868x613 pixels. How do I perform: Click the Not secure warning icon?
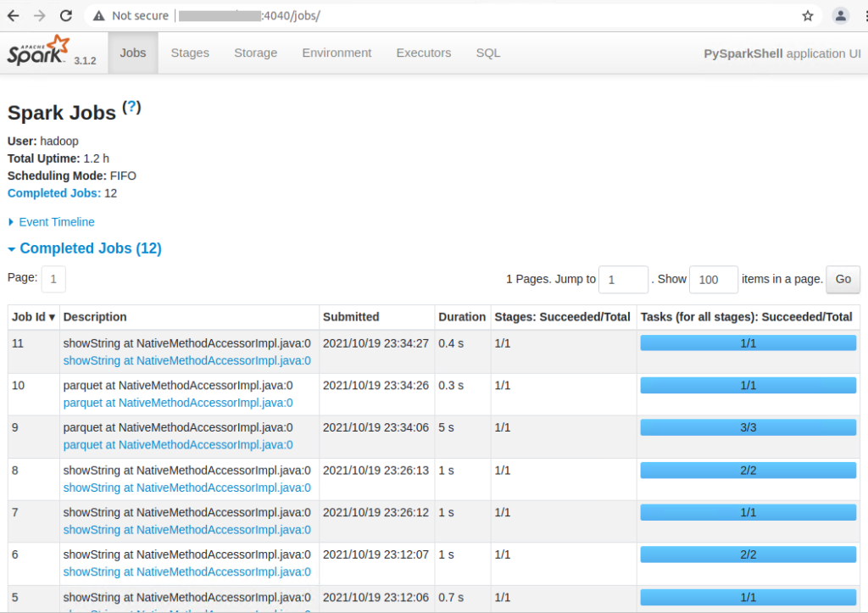(99, 15)
